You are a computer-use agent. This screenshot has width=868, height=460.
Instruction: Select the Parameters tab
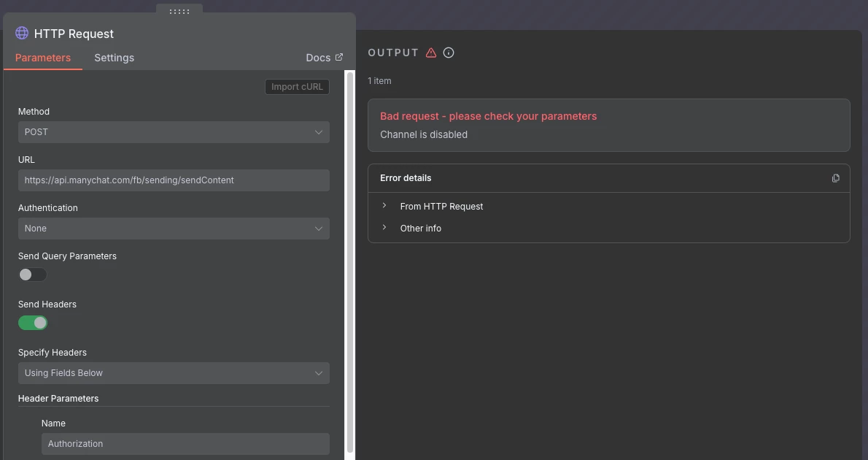coord(43,58)
